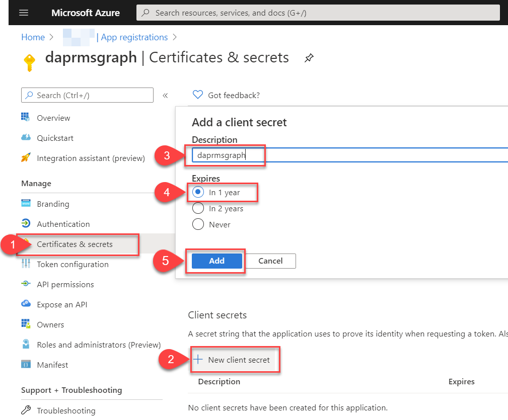The width and height of the screenshot is (508, 420).
Task: Open Roles and administrators (Preview)
Action: [x=99, y=345]
